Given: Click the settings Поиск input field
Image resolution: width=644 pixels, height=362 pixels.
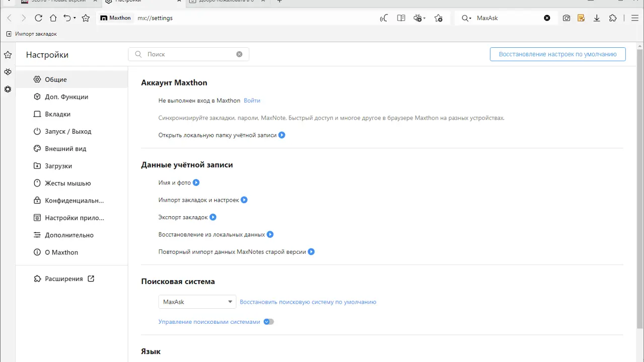Looking at the screenshot, I should (189, 54).
